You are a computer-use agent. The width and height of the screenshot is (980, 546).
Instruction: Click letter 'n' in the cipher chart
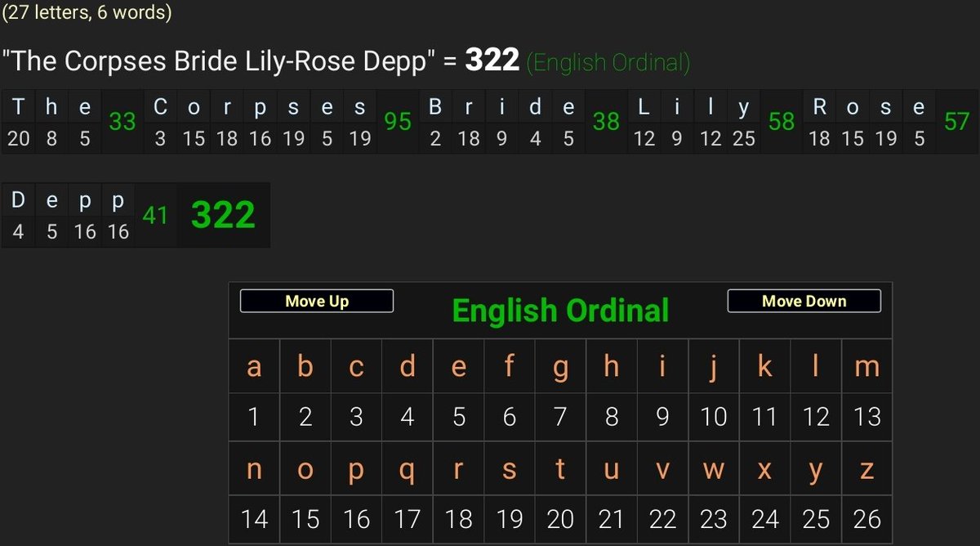click(254, 469)
